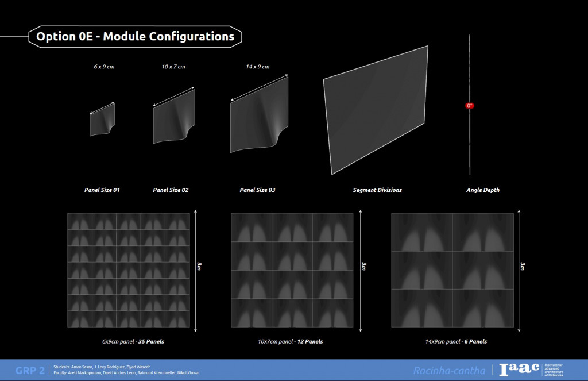588x381 pixels.
Task: Click the Angle Depth caption
Action: pyautogui.click(x=482, y=190)
